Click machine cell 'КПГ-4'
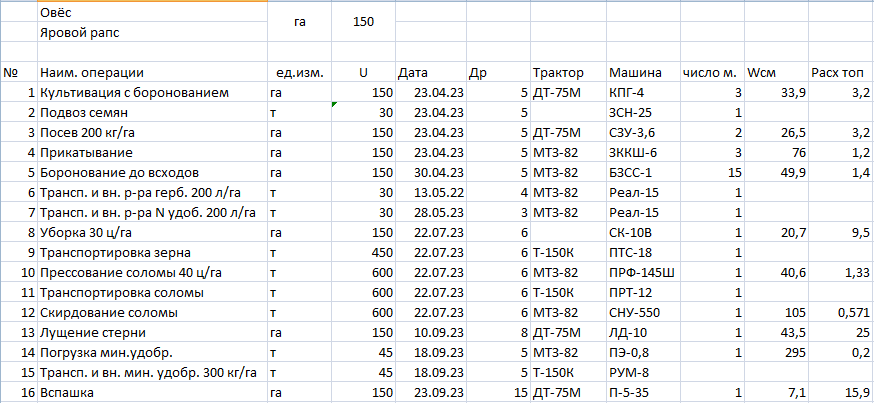The width and height of the screenshot is (874, 403). coord(643,93)
